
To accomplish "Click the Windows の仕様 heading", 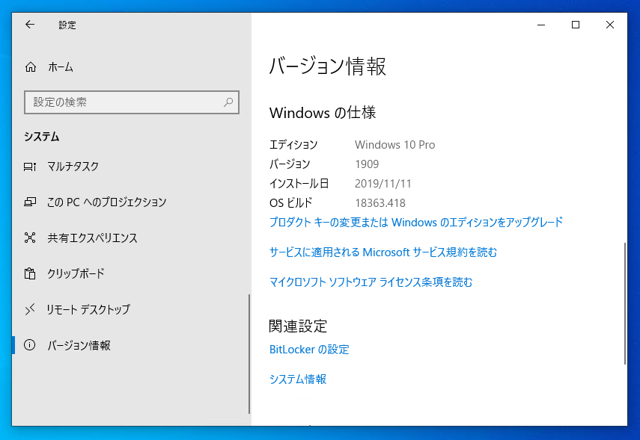I will click(322, 113).
